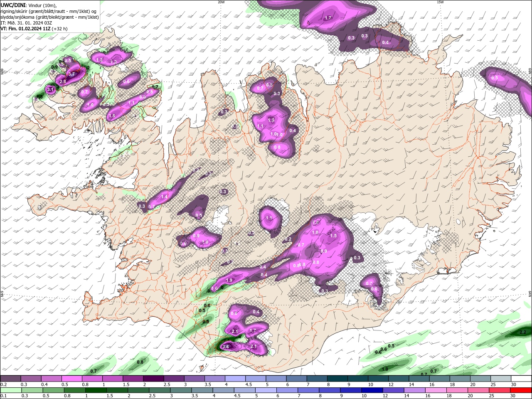532x399 pixels.
Task: Click the '12' label in the lower legend row
Action: [385, 396]
